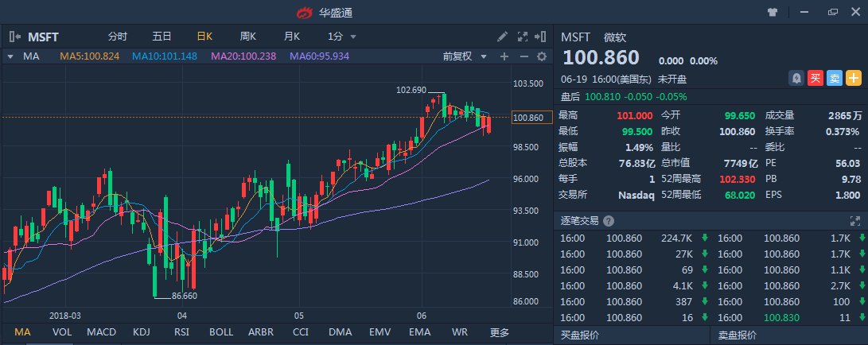
Task: Show the WR indicator
Action: pyautogui.click(x=460, y=332)
